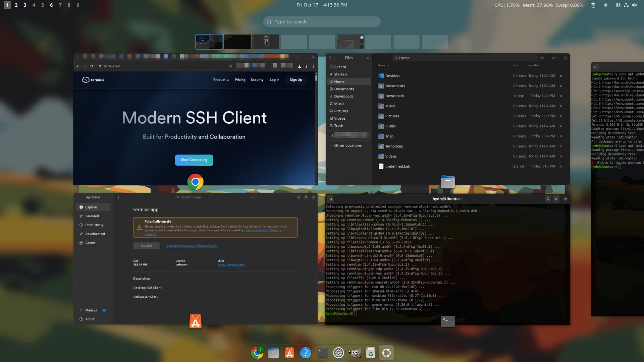644x362 pixels.
Task: Select the Productivity category in App Center
Action: click(94, 225)
